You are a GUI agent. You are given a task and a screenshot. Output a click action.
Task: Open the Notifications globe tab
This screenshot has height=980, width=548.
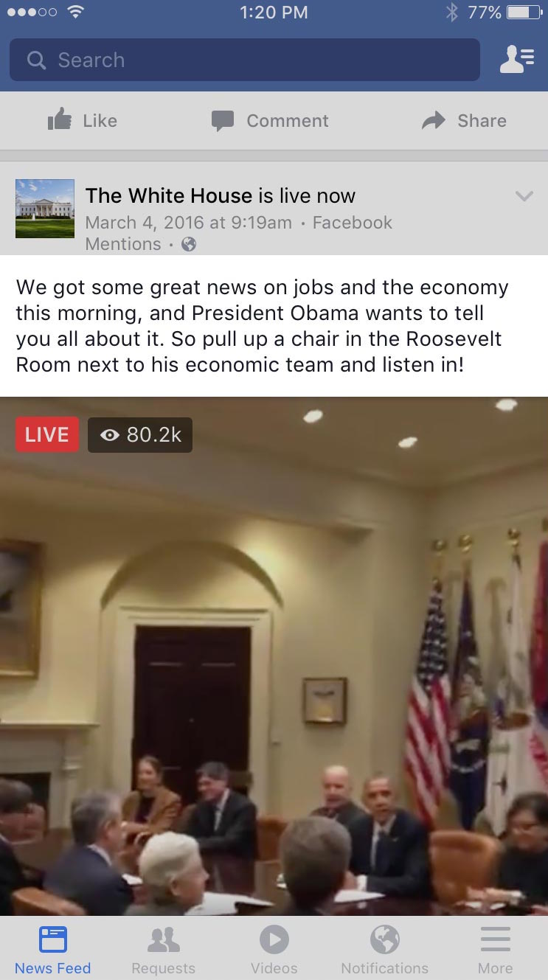(x=384, y=939)
